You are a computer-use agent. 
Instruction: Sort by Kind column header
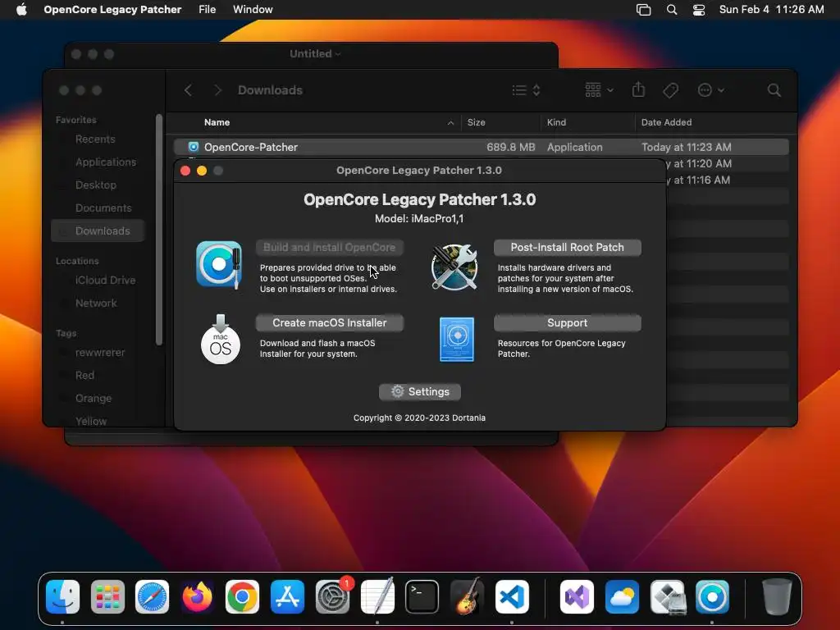(x=556, y=123)
